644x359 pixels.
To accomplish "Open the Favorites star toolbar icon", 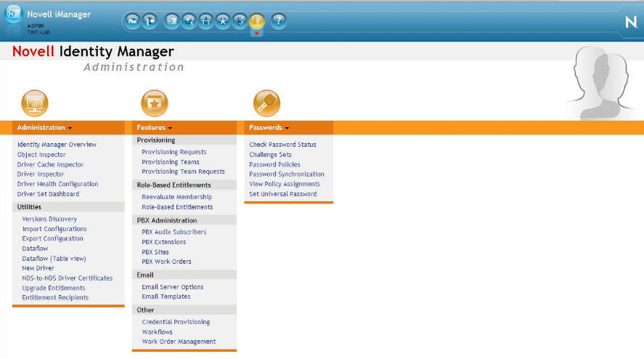I will [223, 20].
